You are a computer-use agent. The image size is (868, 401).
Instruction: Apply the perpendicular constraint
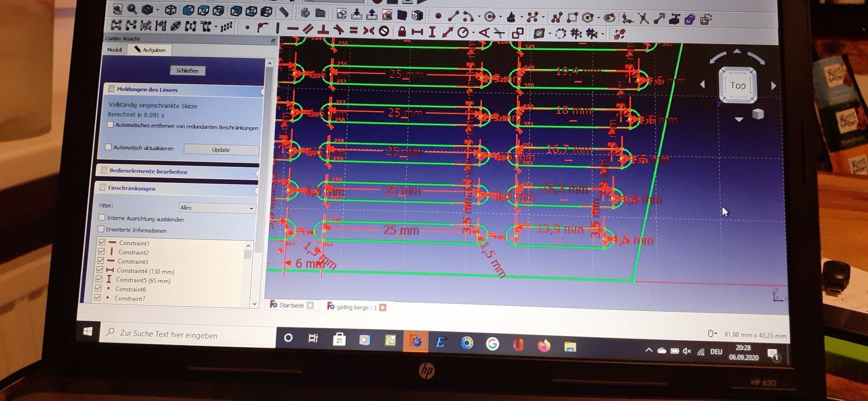pyautogui.click(x=323, y=29)
